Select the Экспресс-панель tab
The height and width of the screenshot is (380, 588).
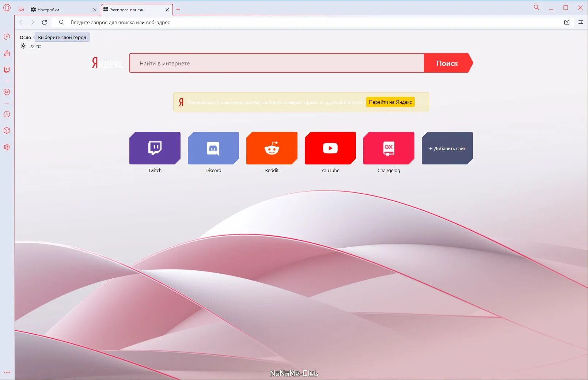point(137,10)
